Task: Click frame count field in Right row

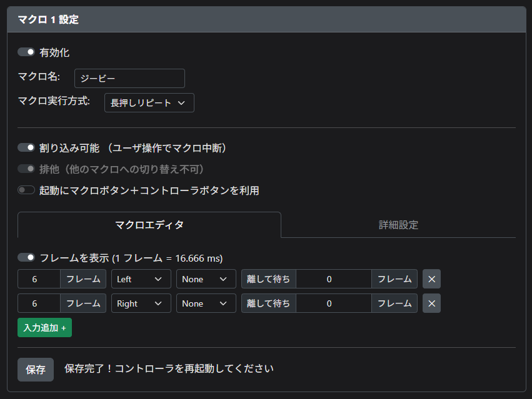Action: click(x=39, y=303)
